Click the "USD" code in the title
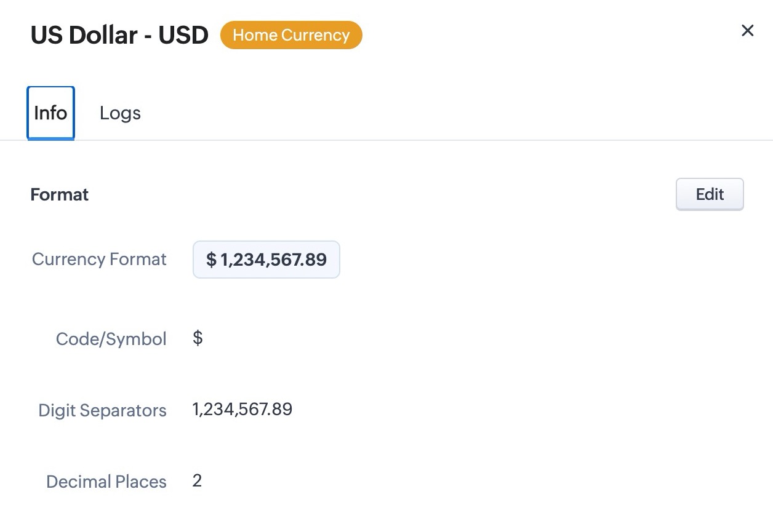This screenshot has height=532, width=773. (x=183, y=35)
